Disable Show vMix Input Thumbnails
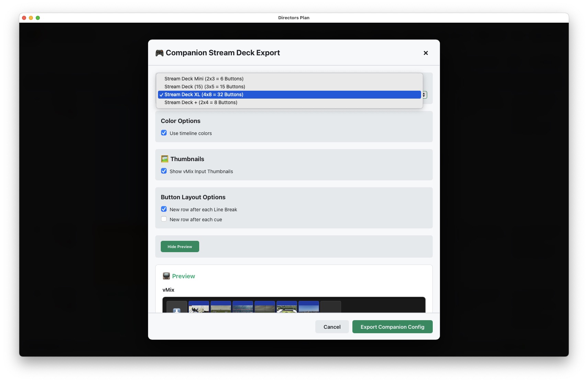588x382 pixels. 164,171
